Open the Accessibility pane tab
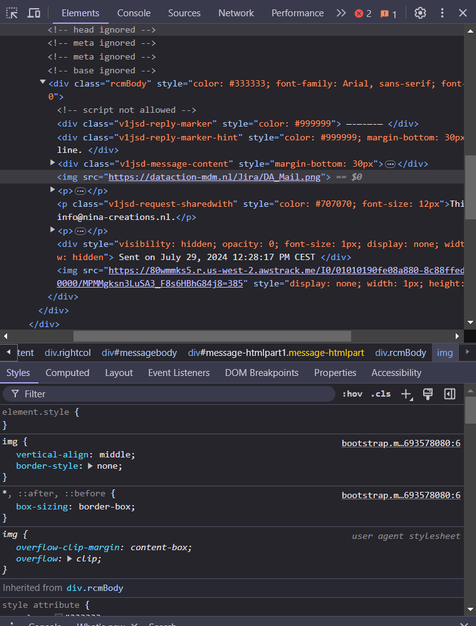 [396, 373]
